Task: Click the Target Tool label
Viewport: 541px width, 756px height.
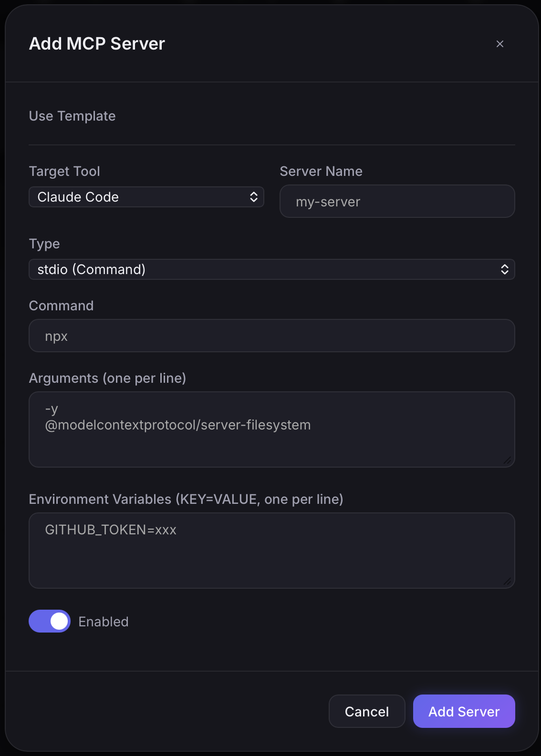Action: (x=64, y=171)
